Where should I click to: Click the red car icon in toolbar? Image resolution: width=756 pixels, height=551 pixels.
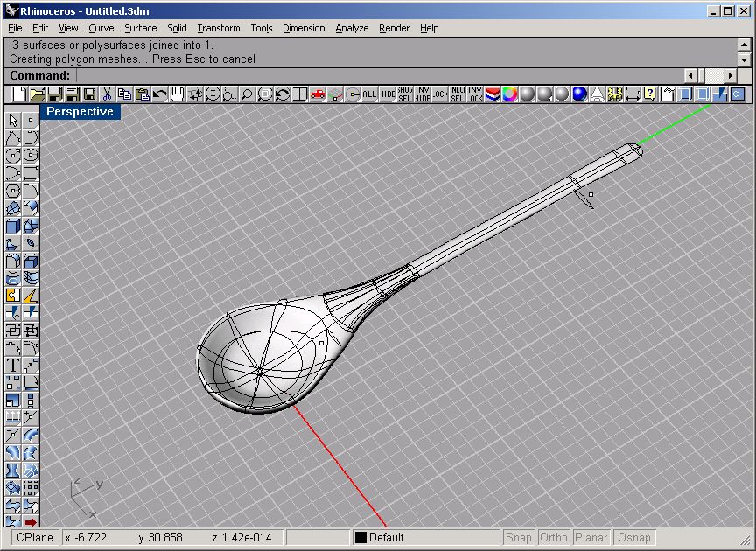318,94
